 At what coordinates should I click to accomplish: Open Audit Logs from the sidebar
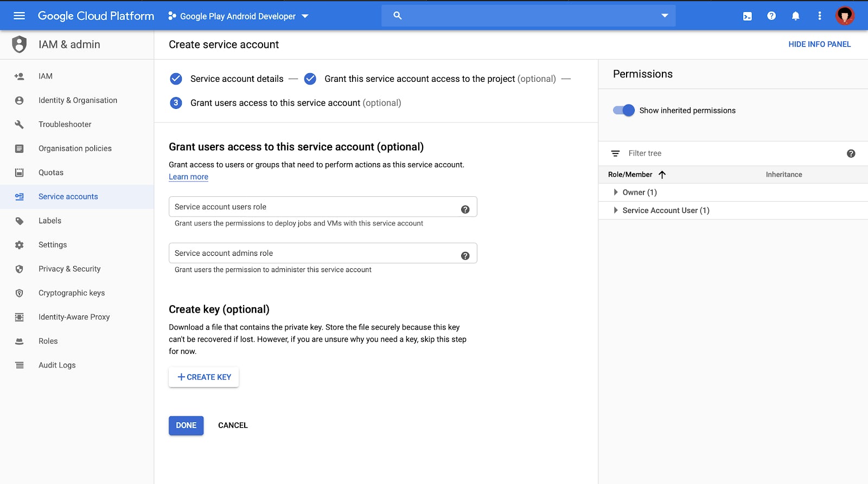tap(57, 365)
